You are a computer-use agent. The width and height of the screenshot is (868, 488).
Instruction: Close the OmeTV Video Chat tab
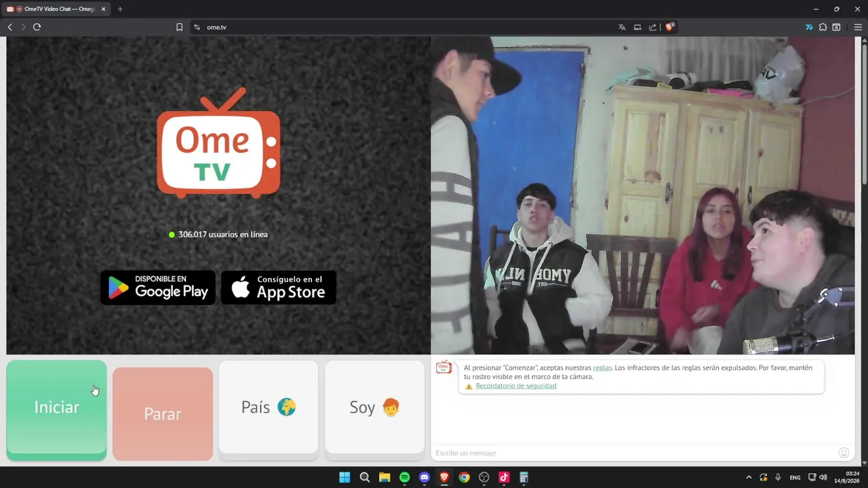[x=103, y=9]
